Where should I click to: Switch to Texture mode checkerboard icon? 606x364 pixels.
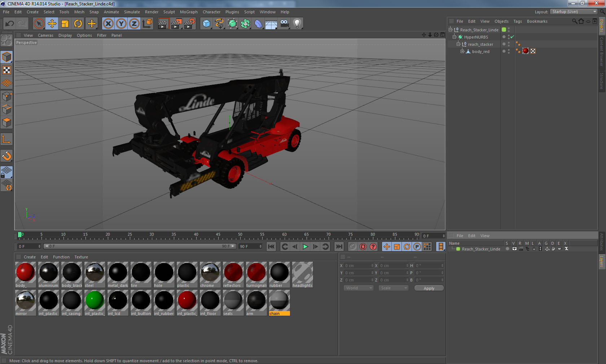coord(6,70)
